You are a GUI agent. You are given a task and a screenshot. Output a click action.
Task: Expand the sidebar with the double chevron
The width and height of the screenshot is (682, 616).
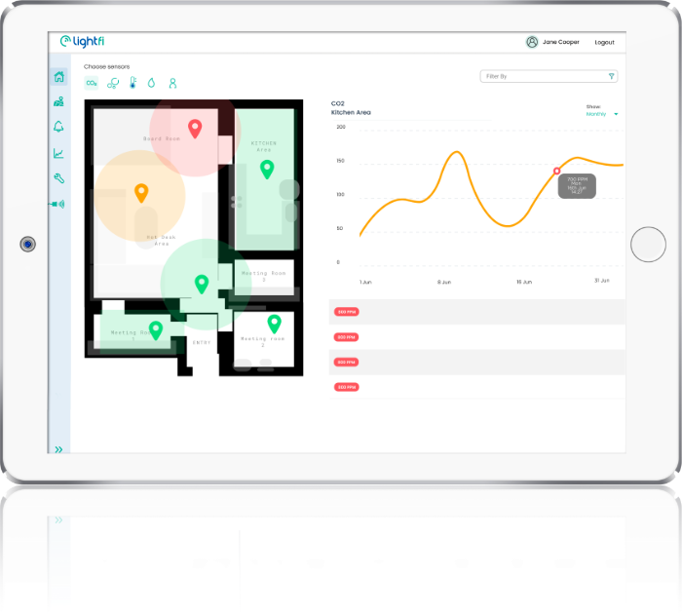point(58,449)
